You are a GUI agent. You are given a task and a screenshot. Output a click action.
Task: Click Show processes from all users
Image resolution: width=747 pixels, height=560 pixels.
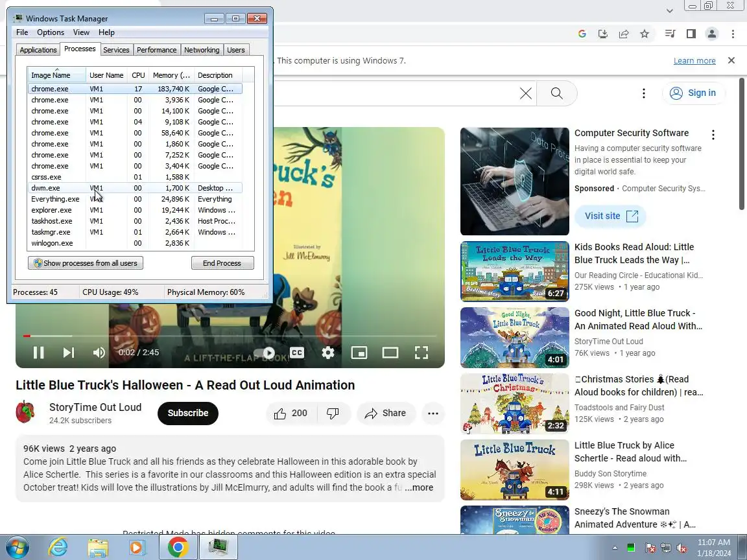(x=86, y=263)
